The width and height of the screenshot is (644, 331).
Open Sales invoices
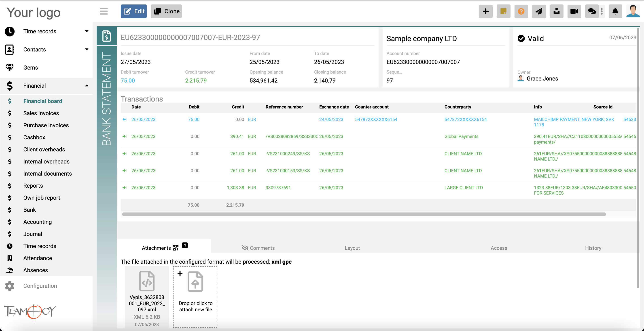coord(41,113)
